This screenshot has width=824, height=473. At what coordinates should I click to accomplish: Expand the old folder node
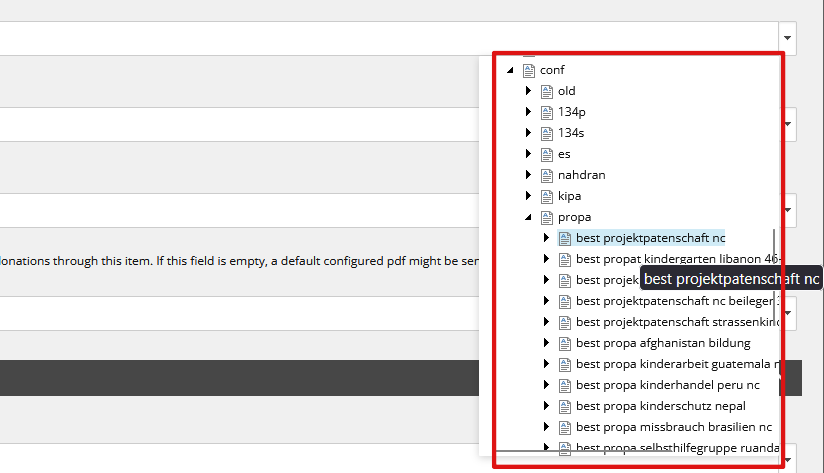[528, 90]
